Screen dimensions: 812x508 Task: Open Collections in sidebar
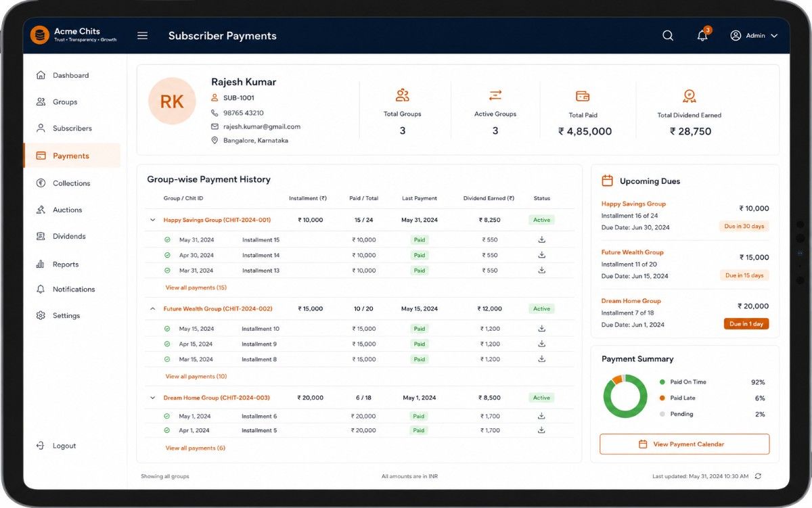pos(71,183)
